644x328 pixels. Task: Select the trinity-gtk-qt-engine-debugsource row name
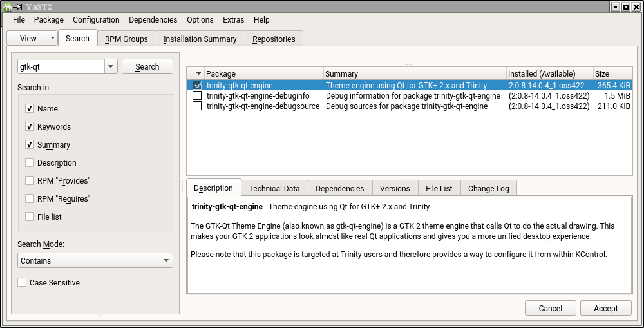tap(263, 106)
